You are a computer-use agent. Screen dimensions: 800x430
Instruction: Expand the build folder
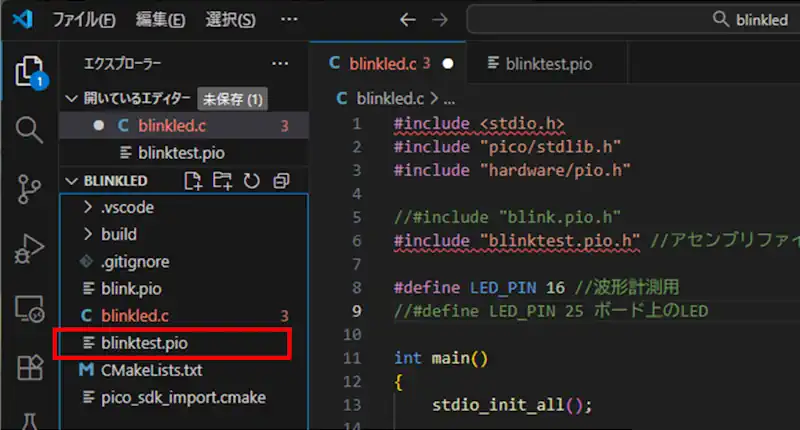[x=118, y=234]
